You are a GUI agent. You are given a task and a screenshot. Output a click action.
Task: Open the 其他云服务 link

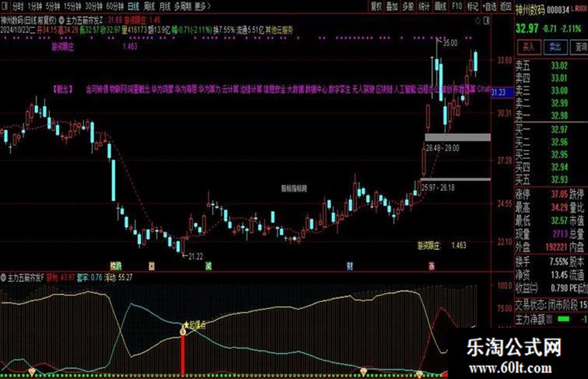(x=279, y=30)
